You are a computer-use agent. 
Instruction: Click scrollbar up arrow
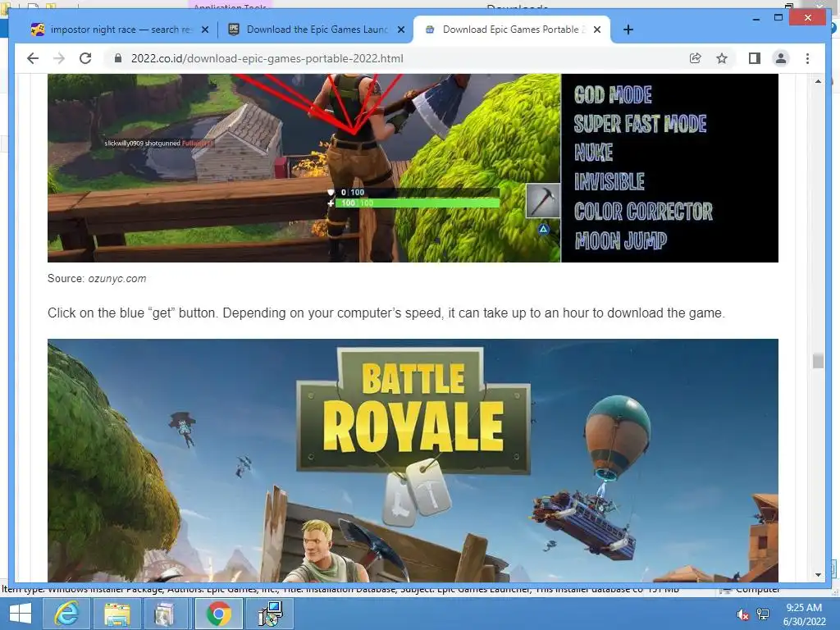818,81
